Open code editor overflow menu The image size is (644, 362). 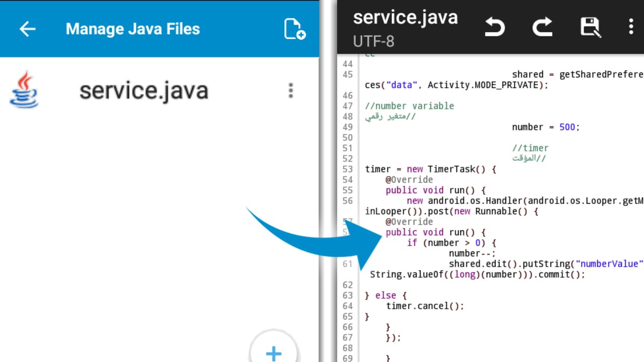pyautogui.click(x=631, y=27)
